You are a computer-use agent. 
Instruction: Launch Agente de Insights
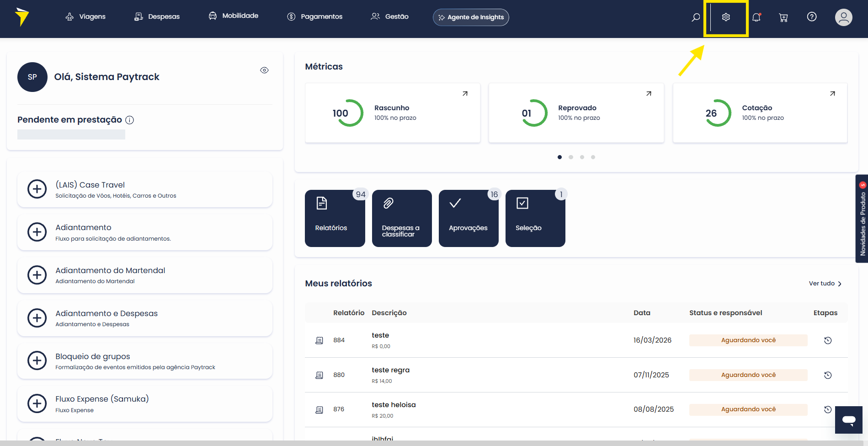point(471,17)
